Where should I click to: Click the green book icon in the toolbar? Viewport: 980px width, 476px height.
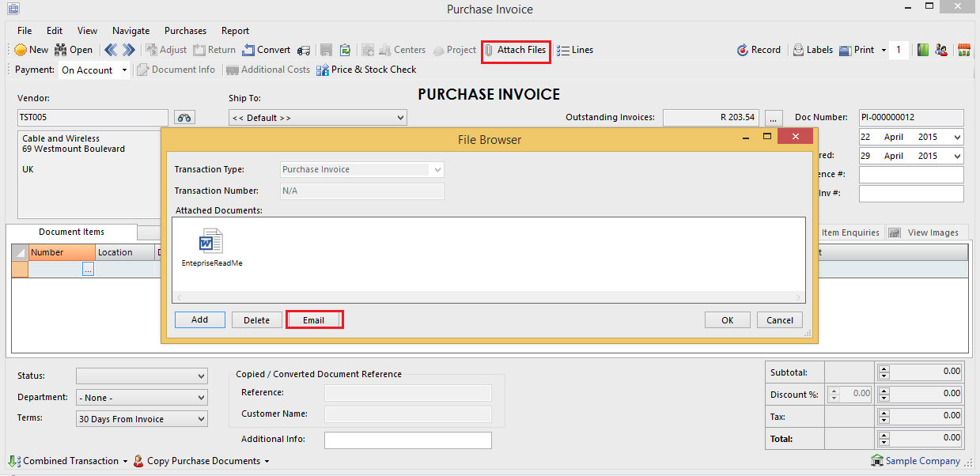tap(923, 50)
